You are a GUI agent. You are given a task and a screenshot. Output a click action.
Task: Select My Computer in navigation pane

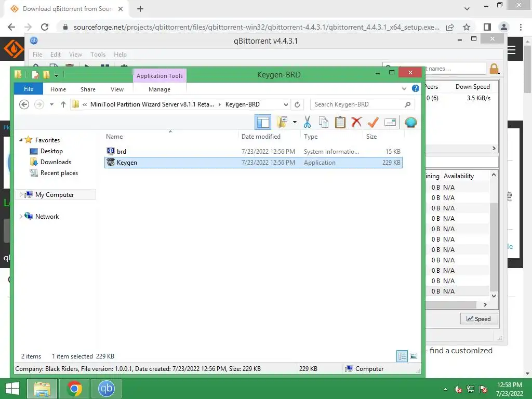point(54,194)
